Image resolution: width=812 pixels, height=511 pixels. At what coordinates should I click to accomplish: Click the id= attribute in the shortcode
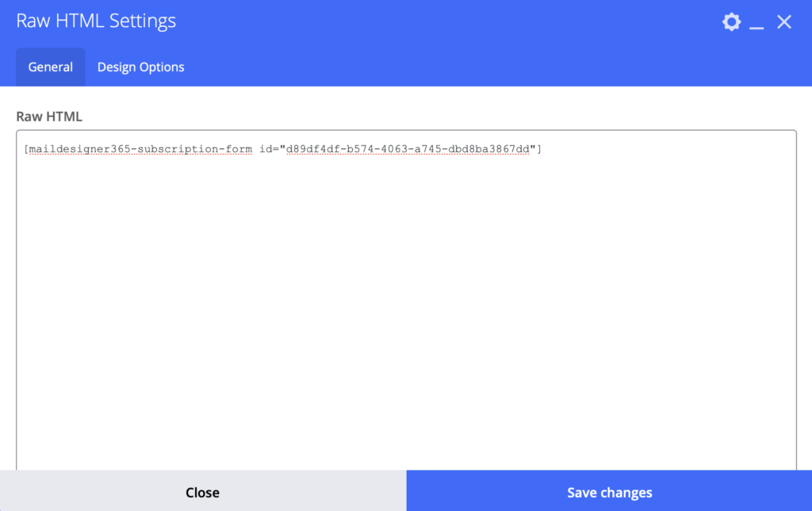click(x=270, y=149)
